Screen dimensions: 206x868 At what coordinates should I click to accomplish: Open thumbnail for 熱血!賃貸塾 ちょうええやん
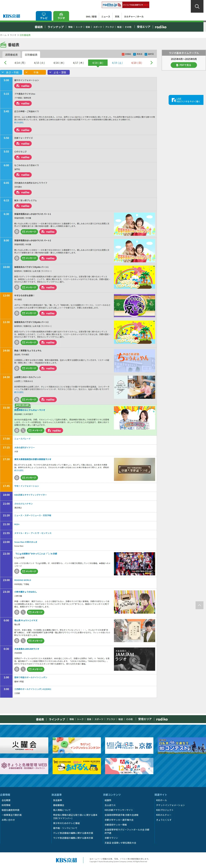[x=134, y=361]
